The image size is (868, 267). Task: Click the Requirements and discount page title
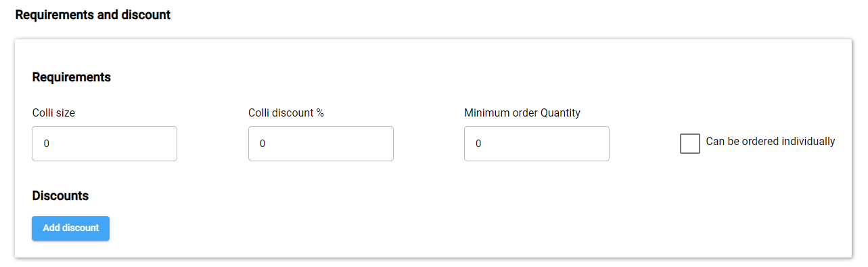point(93,14)
